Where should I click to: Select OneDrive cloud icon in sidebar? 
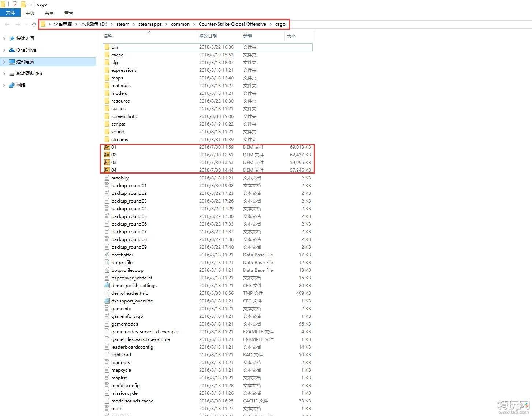[12, 50]
